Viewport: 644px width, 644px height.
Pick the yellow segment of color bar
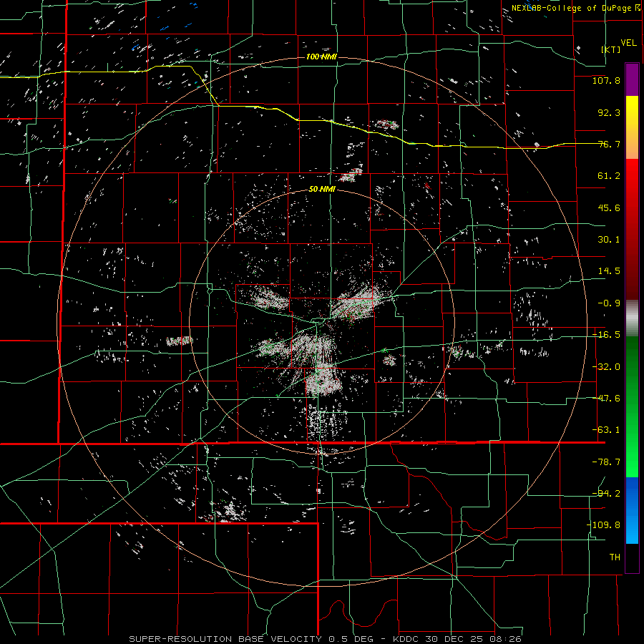632,127
